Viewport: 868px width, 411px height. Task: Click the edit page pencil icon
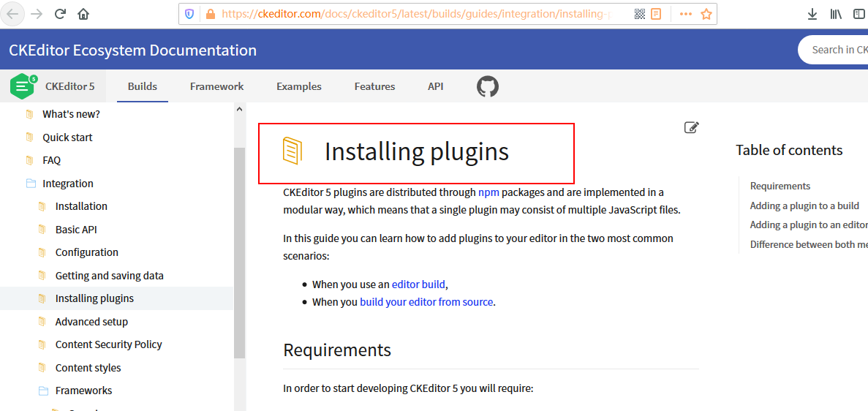point(692,127)
